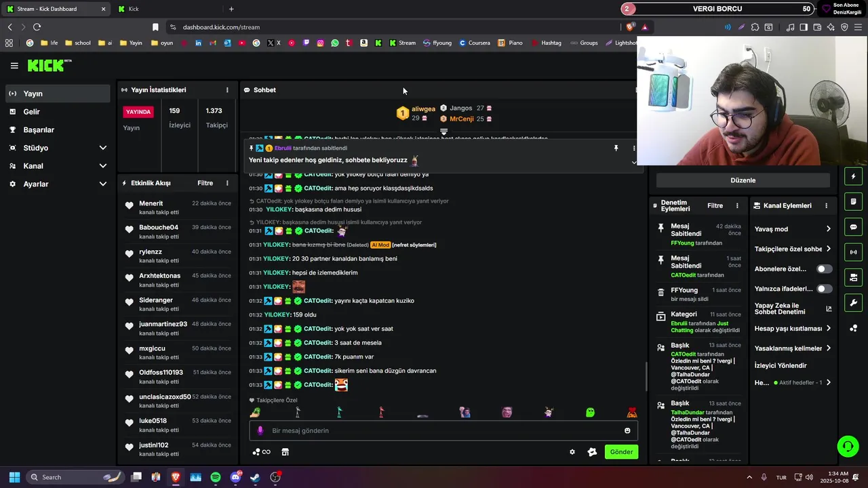Image resolution: width=868 pixels, height=488 pixels.
Task: Open Spotify from the taskbar
Action: [216, 477]
